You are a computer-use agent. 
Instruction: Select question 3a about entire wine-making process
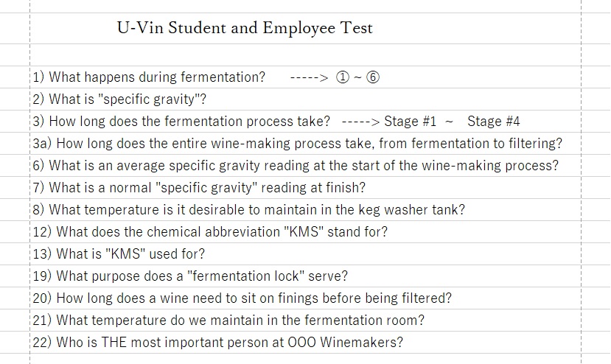click(297, 144)
